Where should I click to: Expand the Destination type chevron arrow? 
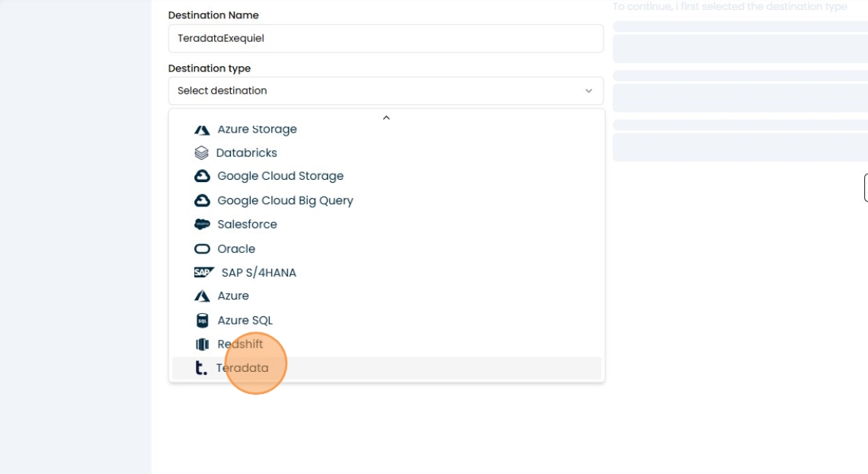pos(588,91)
